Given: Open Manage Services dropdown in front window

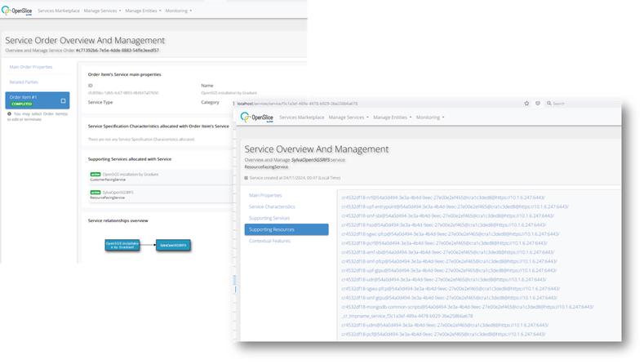Looking at the screenshot, I should click(x=348, y=118).
